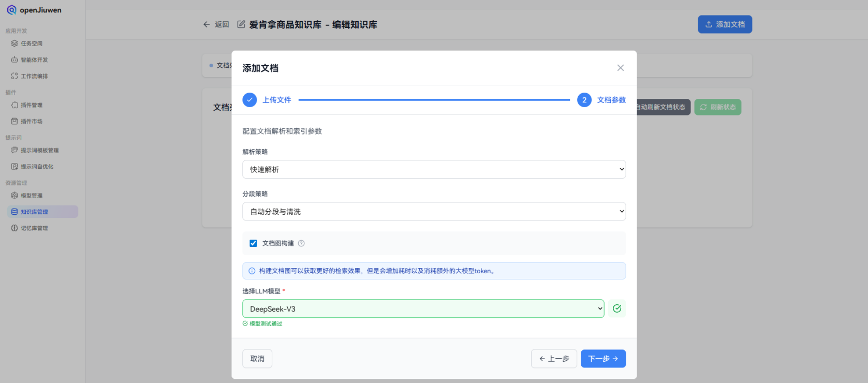Click the 取消 button

(x=257, y=359)
